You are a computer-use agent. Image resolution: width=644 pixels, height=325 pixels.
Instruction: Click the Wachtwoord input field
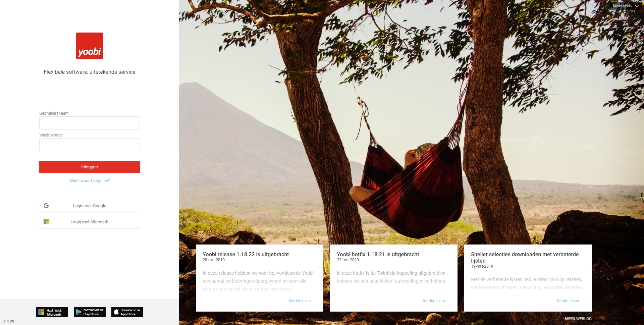coord(90,145)
